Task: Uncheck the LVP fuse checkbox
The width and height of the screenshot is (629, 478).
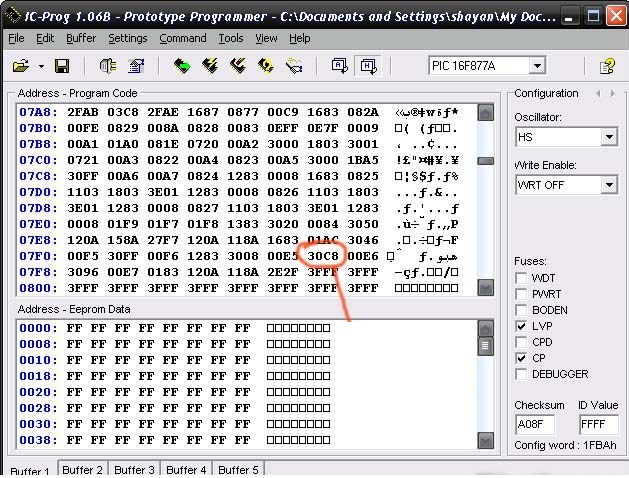Action: 522,326
